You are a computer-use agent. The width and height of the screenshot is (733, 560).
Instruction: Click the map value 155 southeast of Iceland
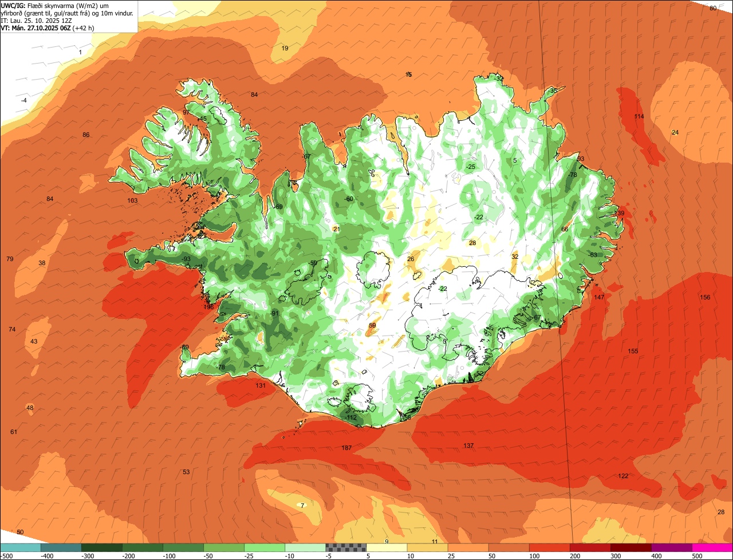633,351
